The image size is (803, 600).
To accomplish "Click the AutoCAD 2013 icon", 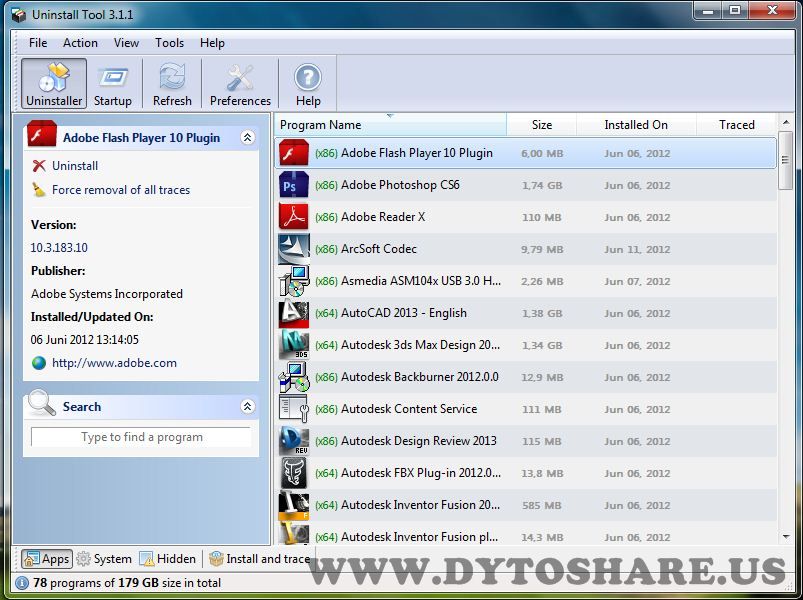I will pyautogui.click(x=293, y=313).
